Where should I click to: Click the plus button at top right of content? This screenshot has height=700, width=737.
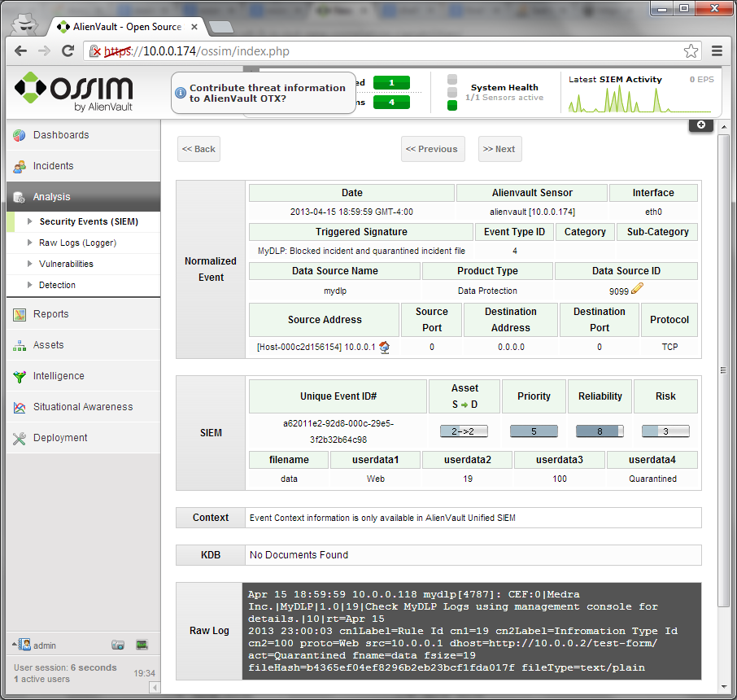point(701,125)
